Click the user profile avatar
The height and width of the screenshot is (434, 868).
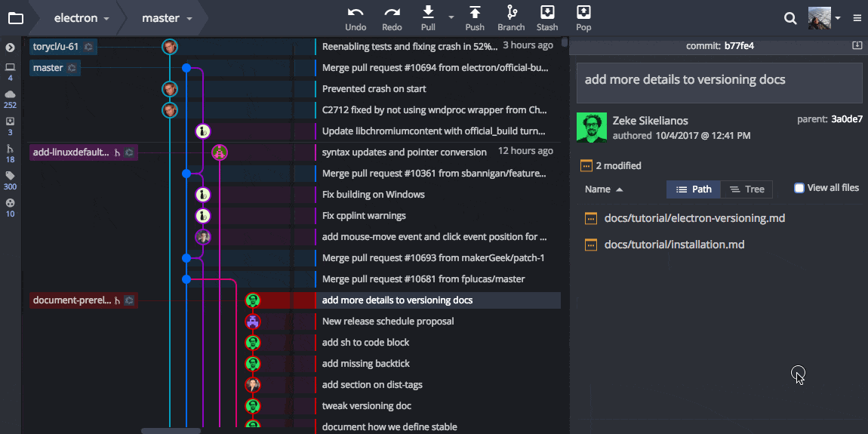820,18
